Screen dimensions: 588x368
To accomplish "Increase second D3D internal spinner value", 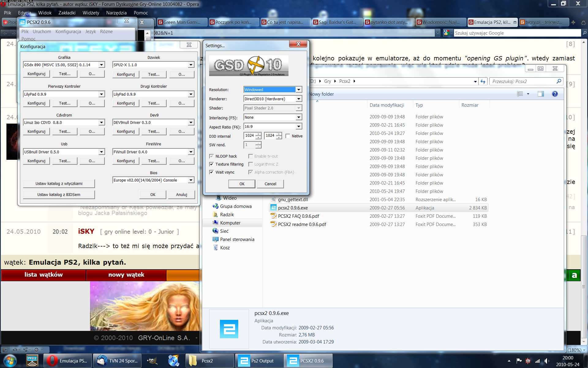I will [279, 134].
